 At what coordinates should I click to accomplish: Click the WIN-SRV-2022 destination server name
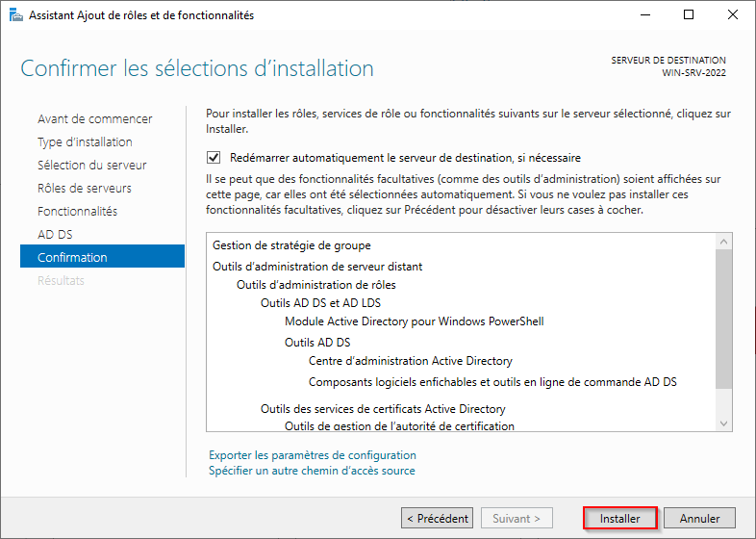pos(693,73)
